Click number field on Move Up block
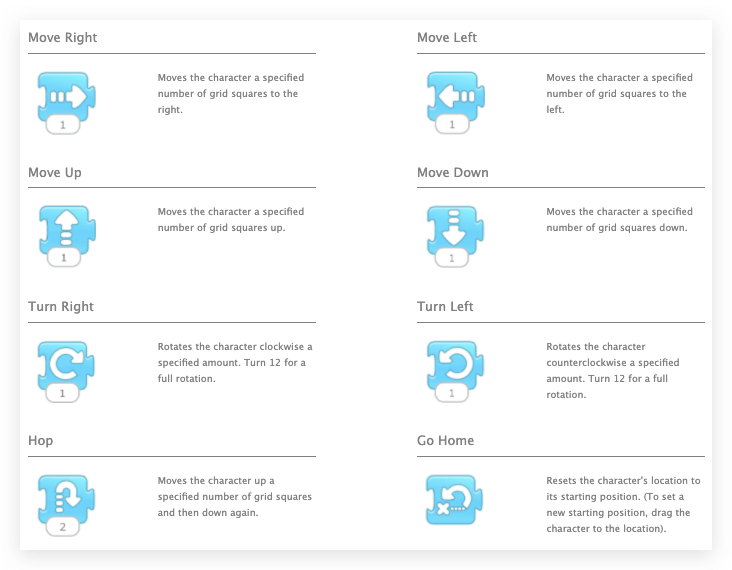Image resolution: width=732 pixels, height=570 pixels. [64, 258]
